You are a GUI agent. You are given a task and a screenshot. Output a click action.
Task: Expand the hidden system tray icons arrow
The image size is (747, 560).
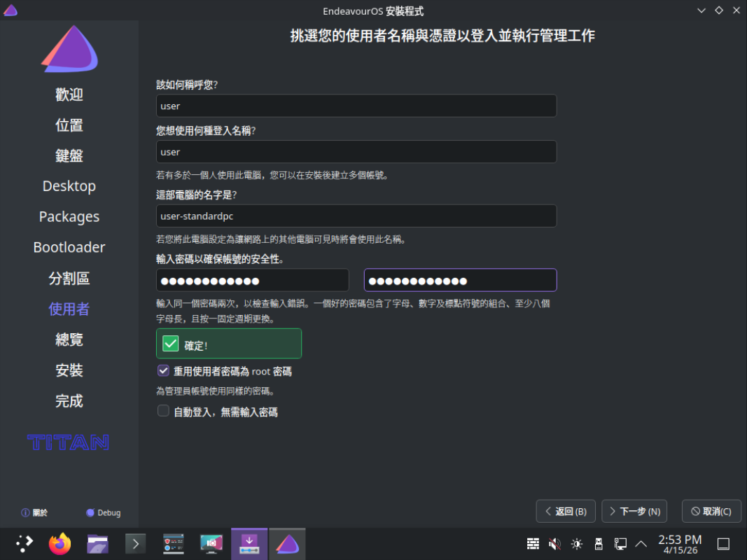pos(641,544)
